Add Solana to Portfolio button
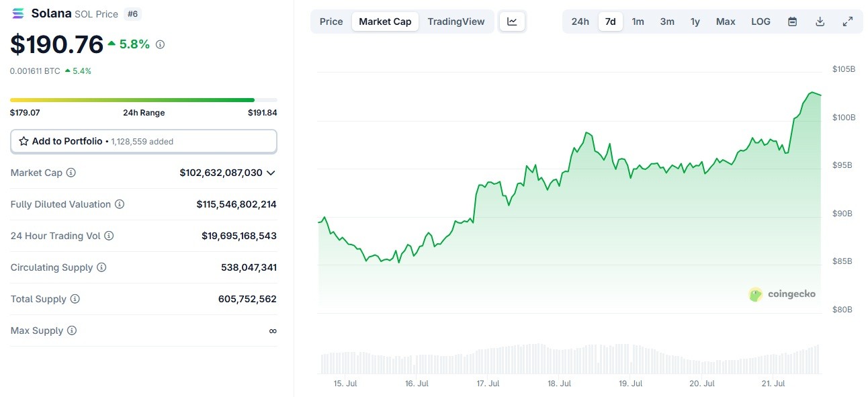Screen dimensions: 868x397 (144, 141)
